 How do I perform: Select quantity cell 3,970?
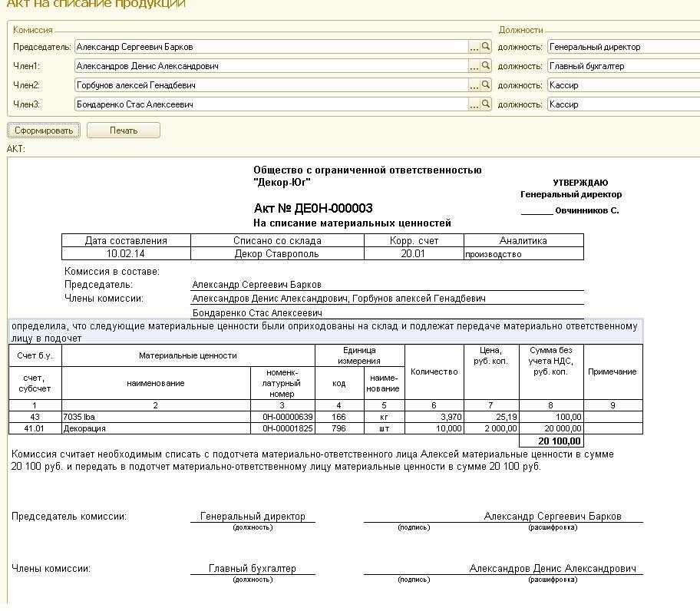pyautogui.click(x=434, y=417)
